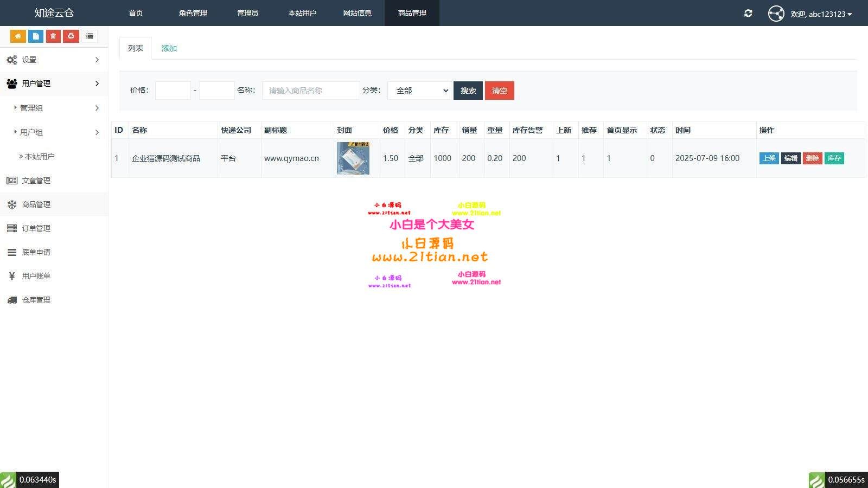Screen dimensions: 868x488
Task: Expand the 管理组 submenu
Action: tap(56, 108)
